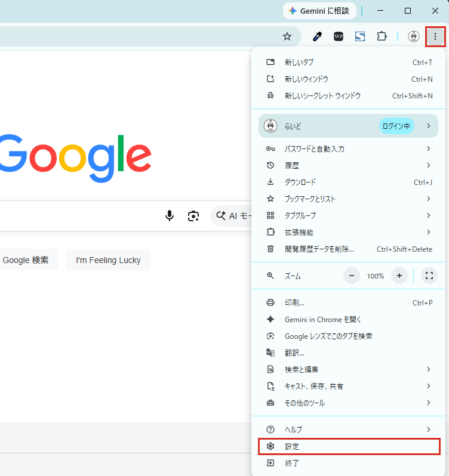
Task: Expand the パスワードと自動入力 chevron
Action: click(429, 149)
